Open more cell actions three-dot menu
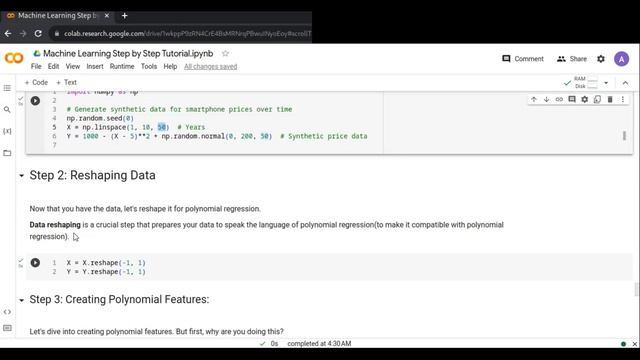This screenshot has width=640, height=360. (623, 99)
